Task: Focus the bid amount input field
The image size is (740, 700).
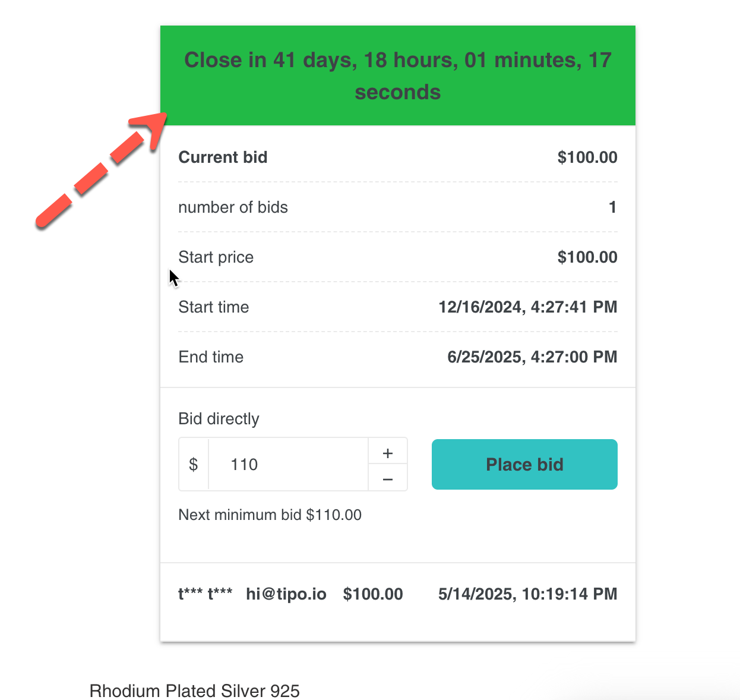Action: point(288,465)
